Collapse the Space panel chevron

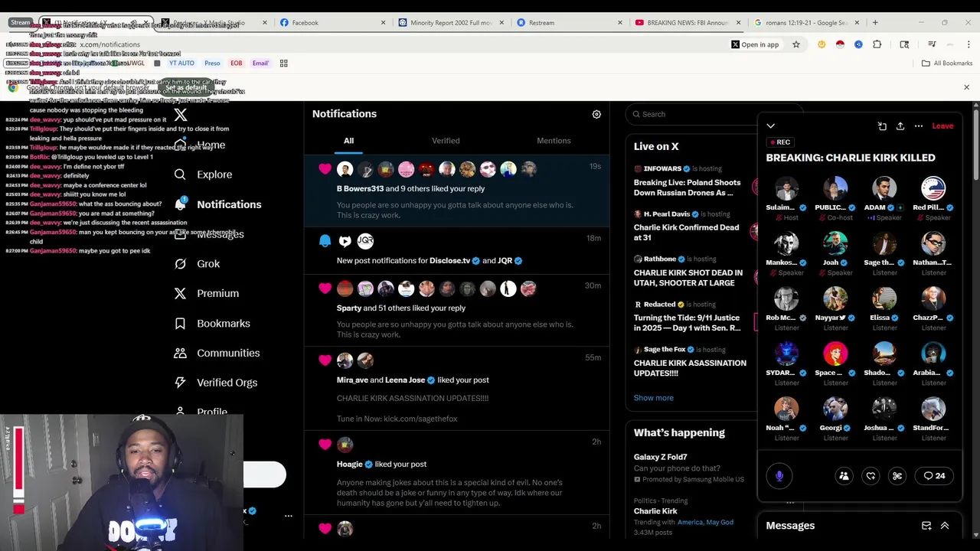pyautogui.click(x=771, y=126)
